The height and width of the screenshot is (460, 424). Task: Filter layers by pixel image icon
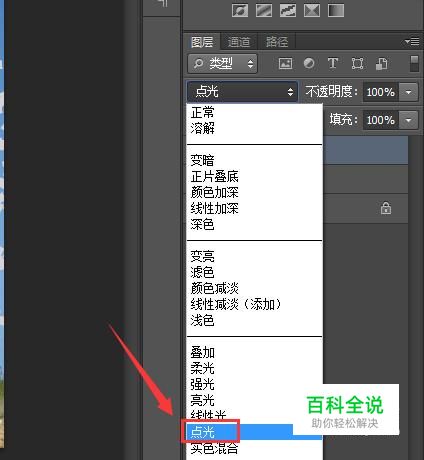[285, 63]
